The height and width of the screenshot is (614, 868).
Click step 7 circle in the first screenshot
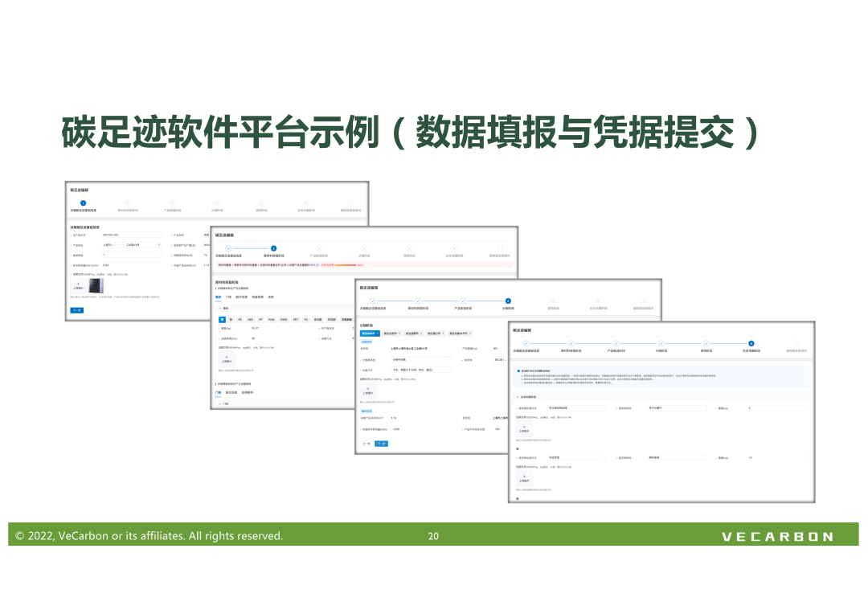click(350, 203)
